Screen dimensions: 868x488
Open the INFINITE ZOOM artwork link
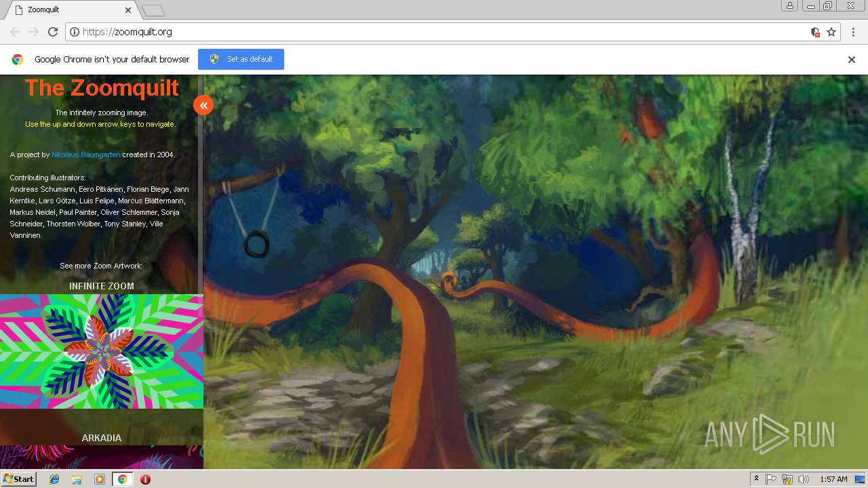(102, 286)
